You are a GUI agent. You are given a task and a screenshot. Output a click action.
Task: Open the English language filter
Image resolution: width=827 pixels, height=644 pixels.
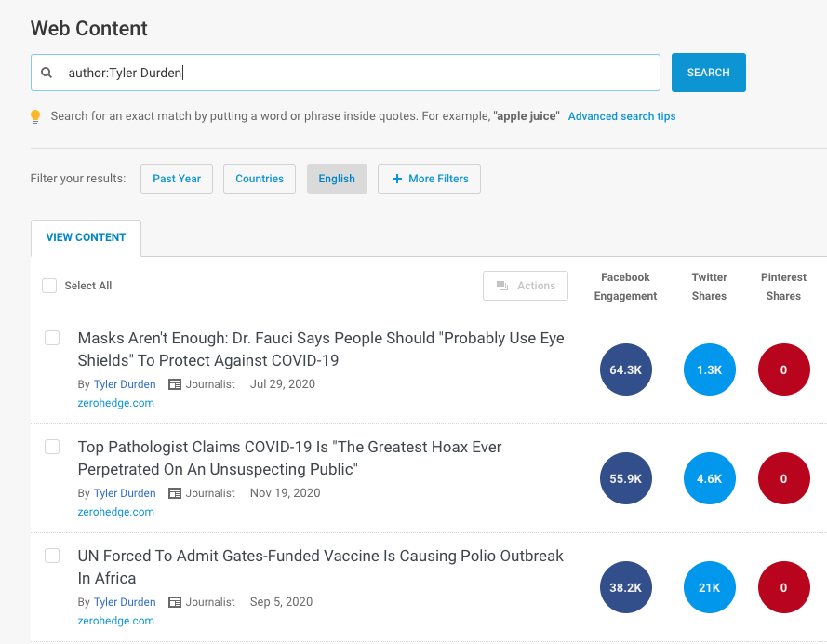click(337, 179)
